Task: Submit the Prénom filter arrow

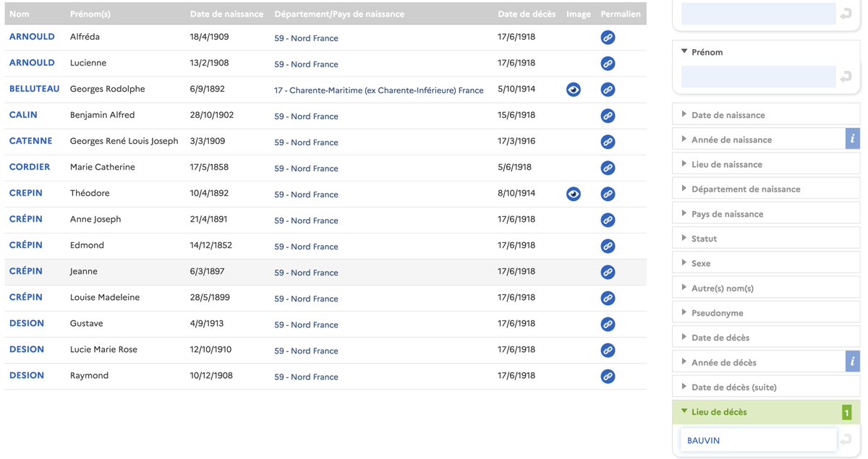Action: click(x=846, y=77)
